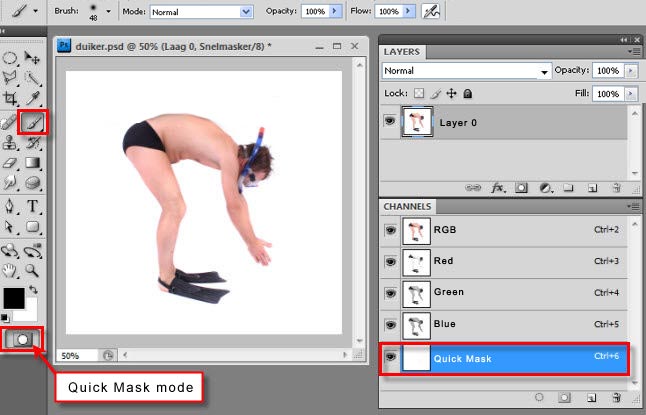
Task: Select the Zoom magnifier tool
Action: tap(33, 269)
